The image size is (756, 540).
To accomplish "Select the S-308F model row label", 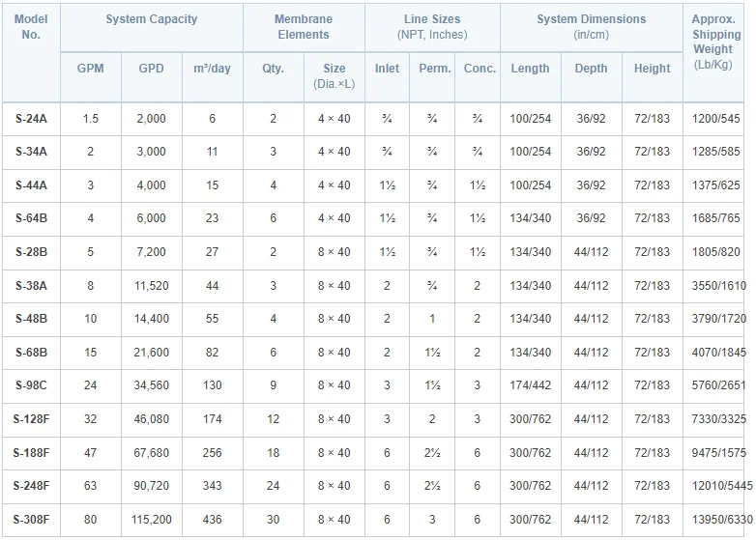I will (x=31, y=520).
